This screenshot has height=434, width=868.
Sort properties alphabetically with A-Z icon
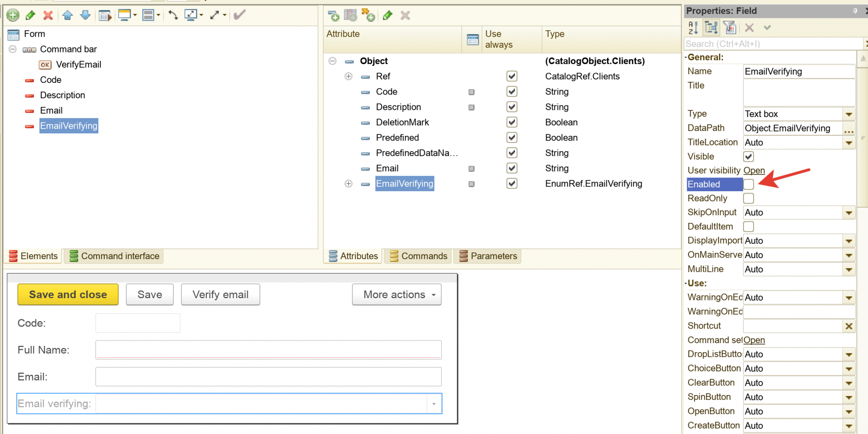(x=693, y=28)
